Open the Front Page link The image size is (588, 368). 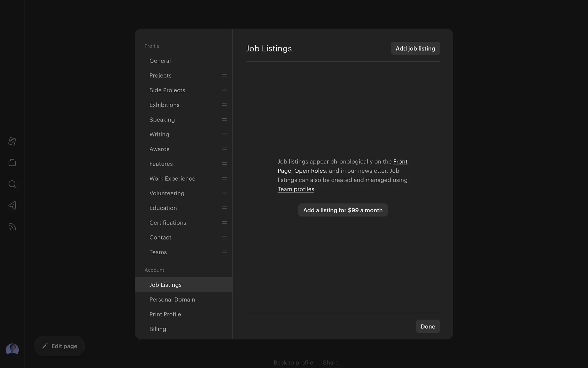click(400, 162)
